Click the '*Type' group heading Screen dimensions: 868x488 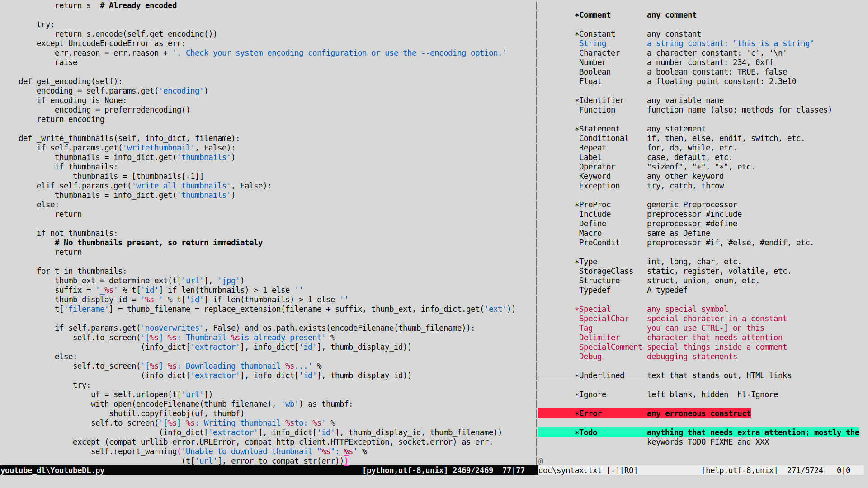[586, 262]
